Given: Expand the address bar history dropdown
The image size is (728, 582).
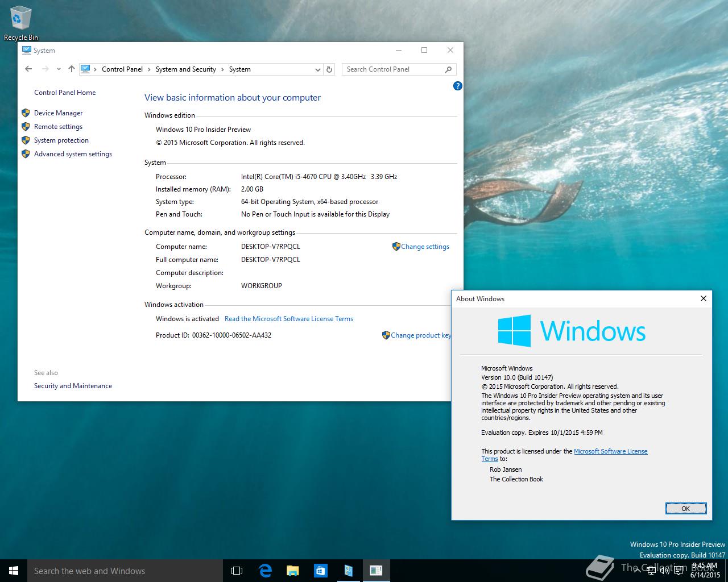Looking at the screenshot, I should coord(317,69).
